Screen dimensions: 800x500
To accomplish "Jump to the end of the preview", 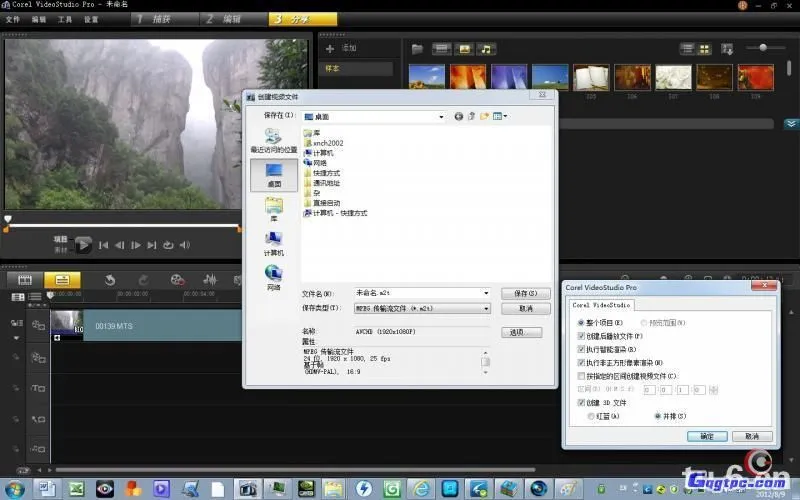I will 152,245.
